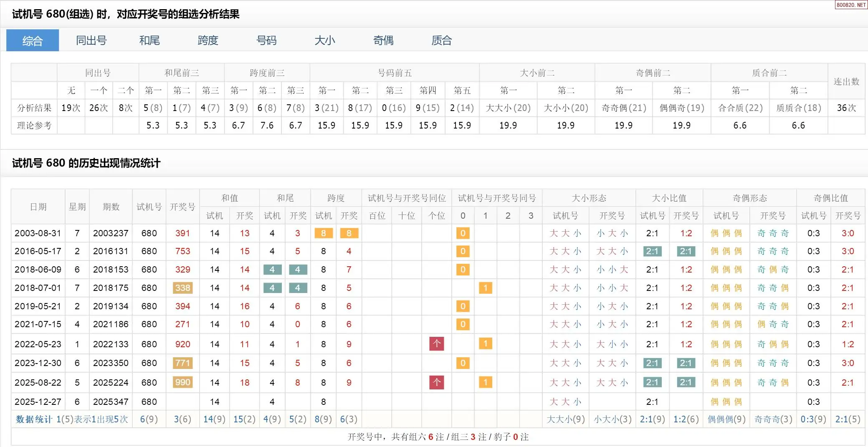Click the active 综合 tab
868x447 pixels.
click(x=33, y=40)
